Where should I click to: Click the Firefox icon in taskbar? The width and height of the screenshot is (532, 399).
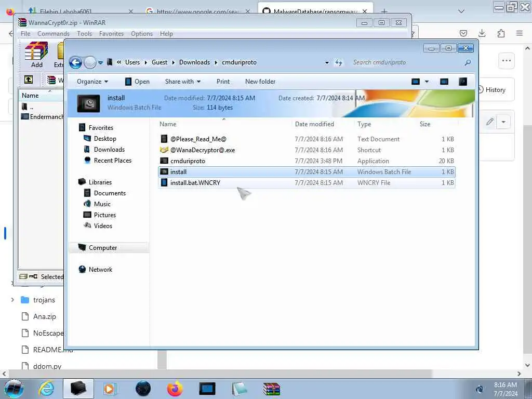(x=175, y=389)
